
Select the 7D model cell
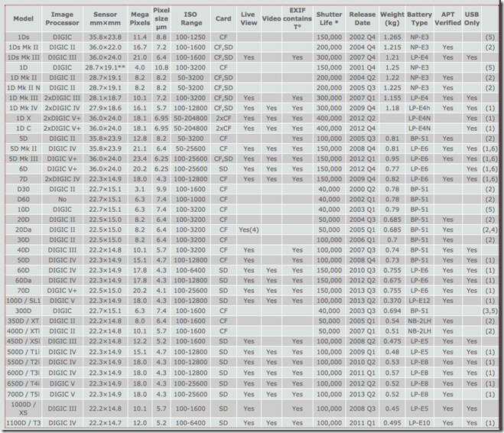coord(24,179)
